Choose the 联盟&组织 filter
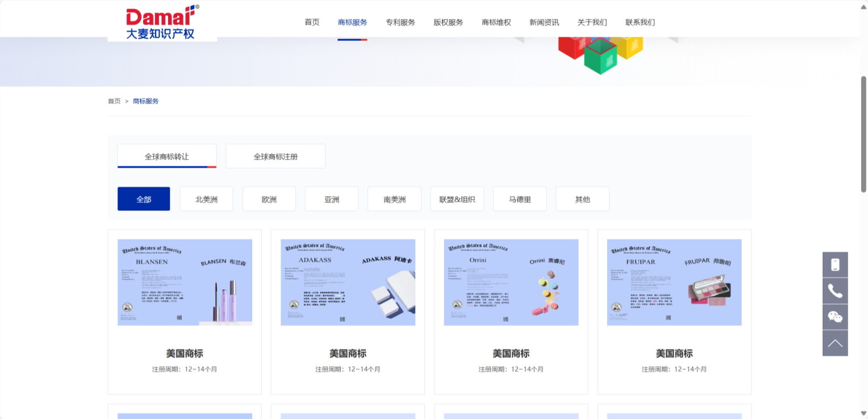The width and height of the screenshot is (868, 419). pyautogui.click(x=457, y=199)
